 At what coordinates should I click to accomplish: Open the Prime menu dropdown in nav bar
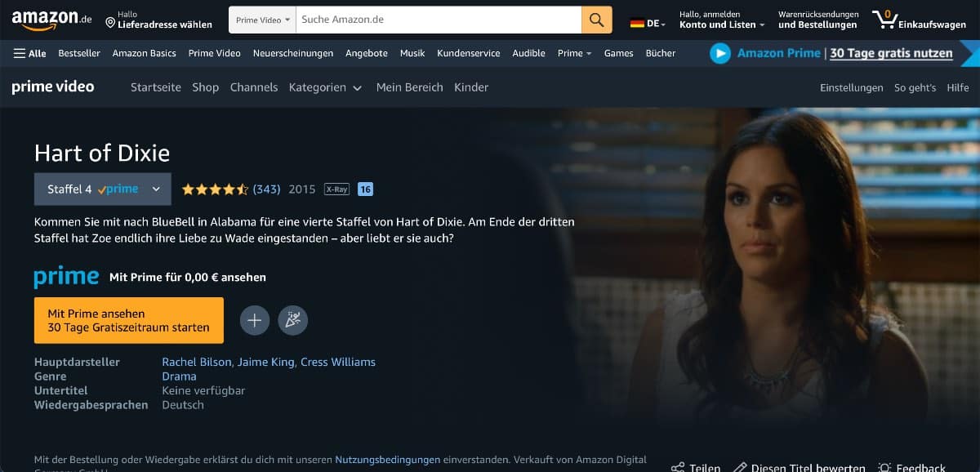(x=575, y=53)
